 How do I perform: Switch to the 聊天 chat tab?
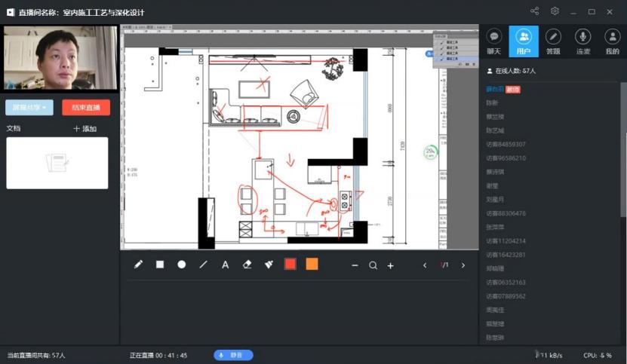[494, 41]
